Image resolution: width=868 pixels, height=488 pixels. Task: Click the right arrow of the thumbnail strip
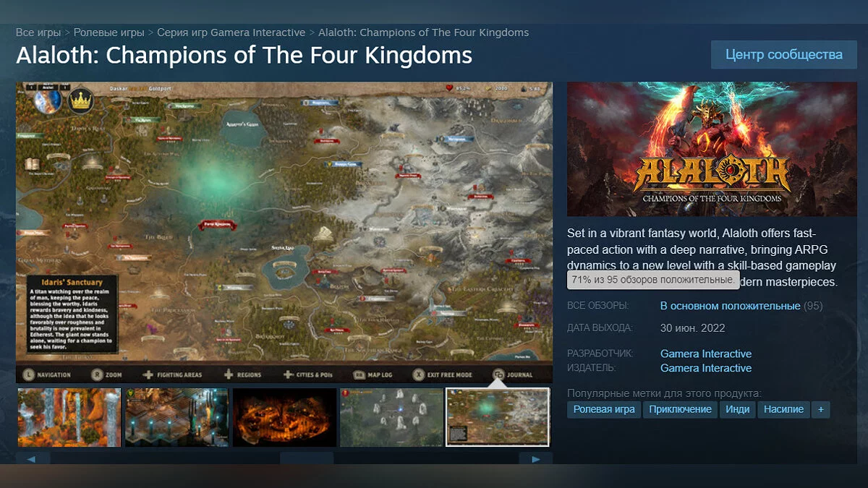[535, 458]
